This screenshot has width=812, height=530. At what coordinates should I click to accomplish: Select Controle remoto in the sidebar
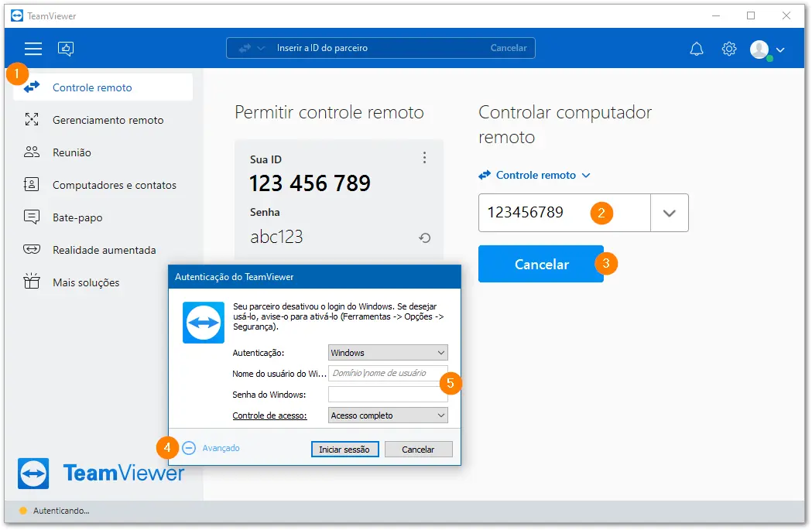[x=103, y=87]
